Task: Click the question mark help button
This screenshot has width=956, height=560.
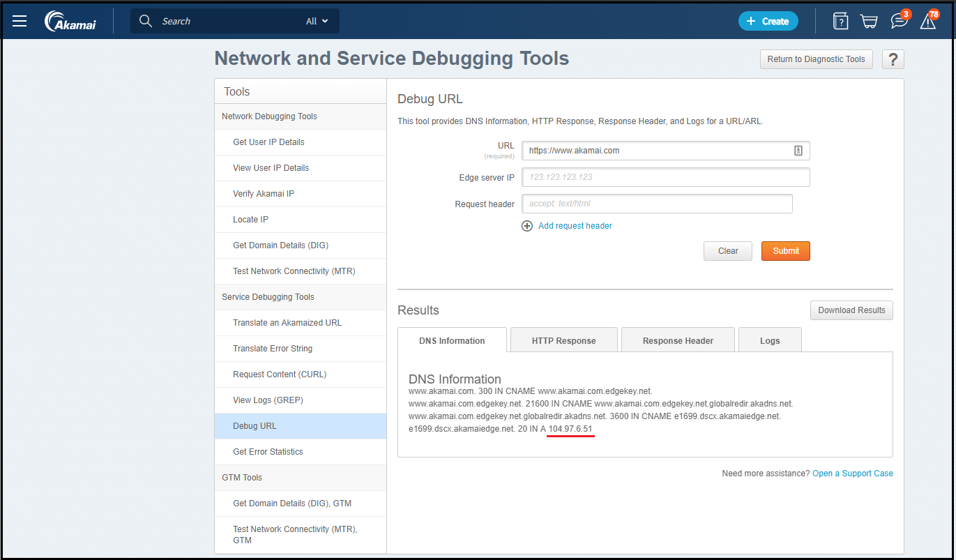Action: coord(893,59)
